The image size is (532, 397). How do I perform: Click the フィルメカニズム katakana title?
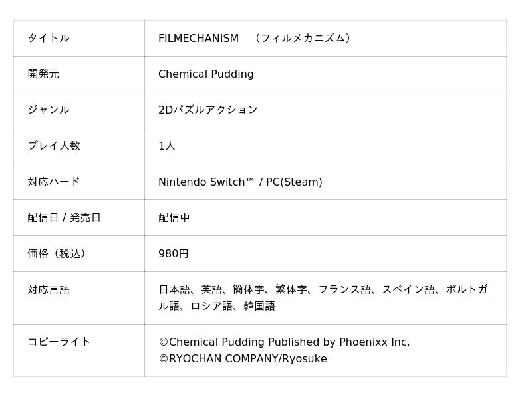point(303,38)
